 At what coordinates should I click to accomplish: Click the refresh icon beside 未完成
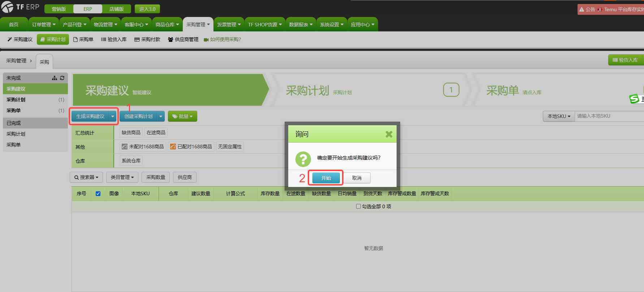tap(62, 78)
